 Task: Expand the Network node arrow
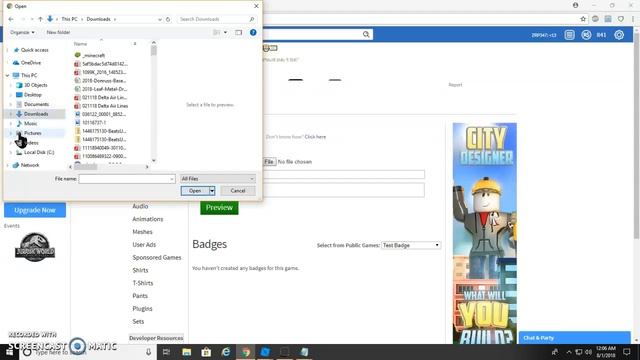tap(7, 165)
